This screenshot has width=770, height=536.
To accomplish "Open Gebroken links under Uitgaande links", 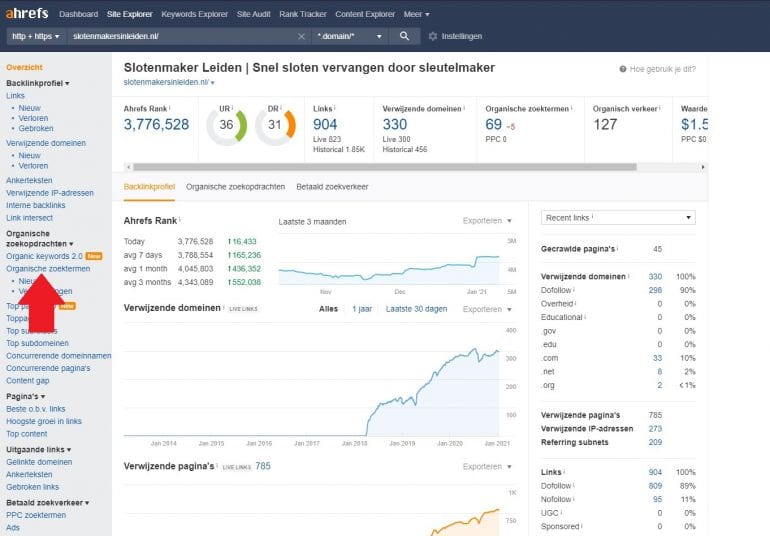I will [32, 487].
